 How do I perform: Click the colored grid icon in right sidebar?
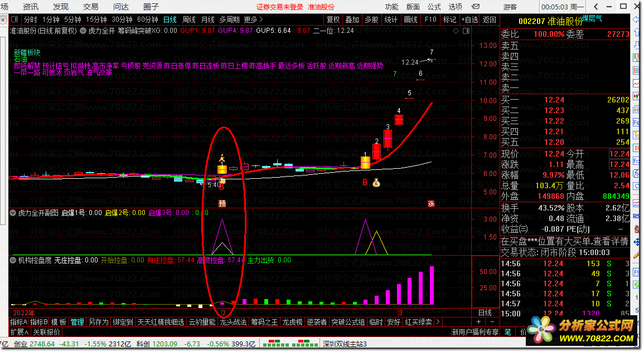pyautogui.click(x=637, y=71)
